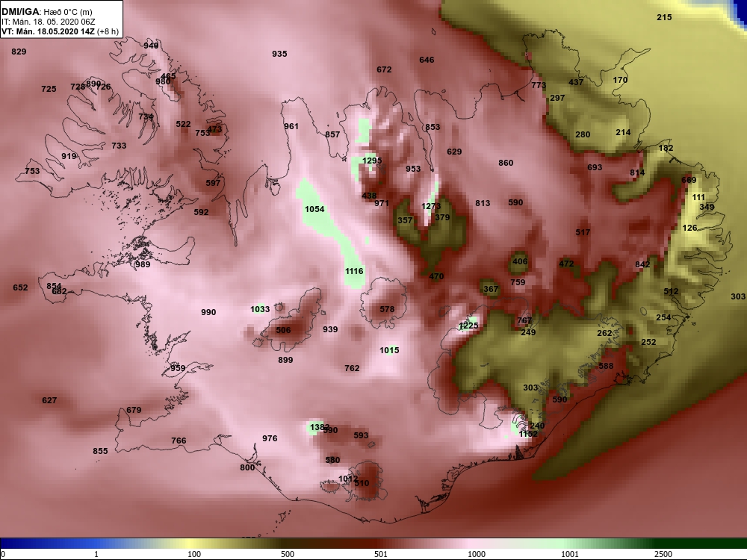Screen dimensions: 747x560
Task: Select the map value 976
Action: click(270, 438)
